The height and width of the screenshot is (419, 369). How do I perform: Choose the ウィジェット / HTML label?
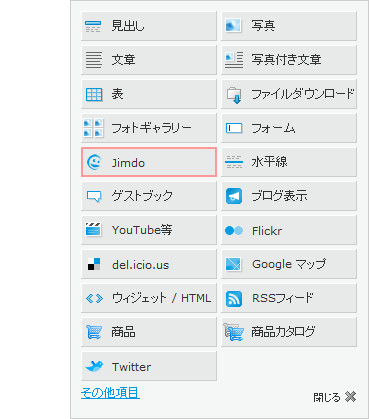(x=161, y=298)
